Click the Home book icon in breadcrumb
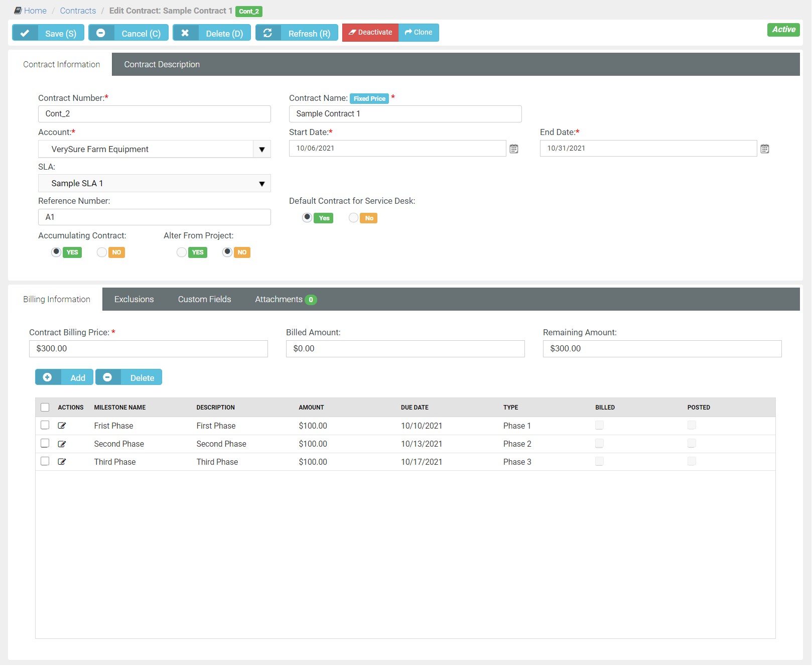 click(x=18, y=11)
